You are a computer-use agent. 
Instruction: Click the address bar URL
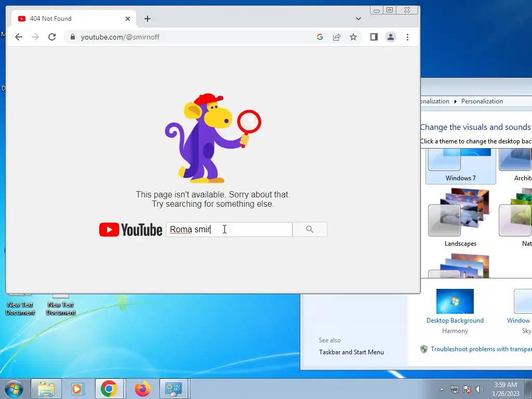tap(120, 37)
